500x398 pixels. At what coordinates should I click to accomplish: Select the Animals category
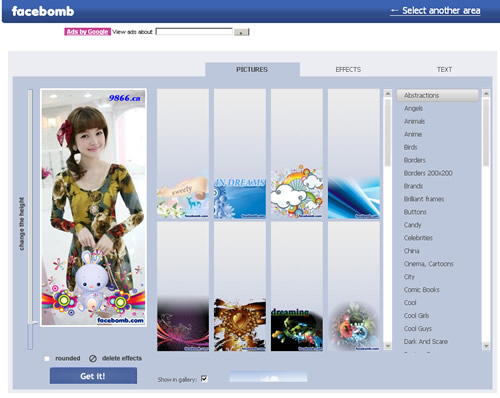tap(414, 121)
